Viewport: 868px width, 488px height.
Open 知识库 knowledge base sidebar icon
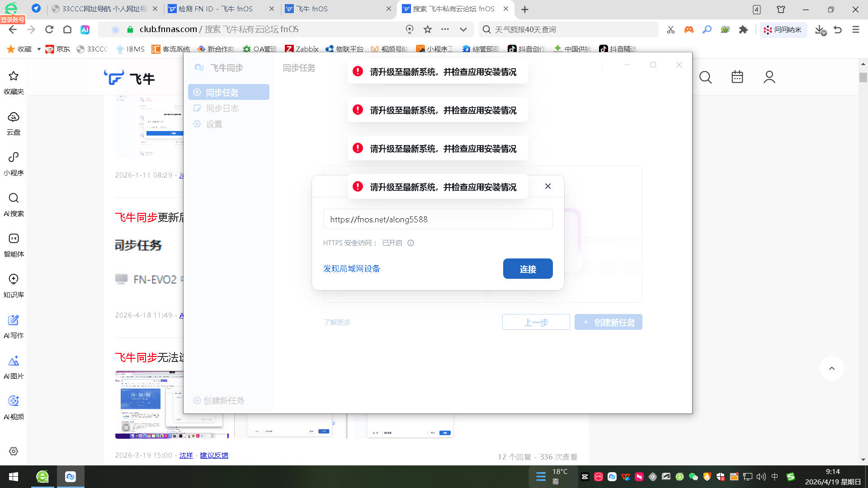[x=14, y=286]
